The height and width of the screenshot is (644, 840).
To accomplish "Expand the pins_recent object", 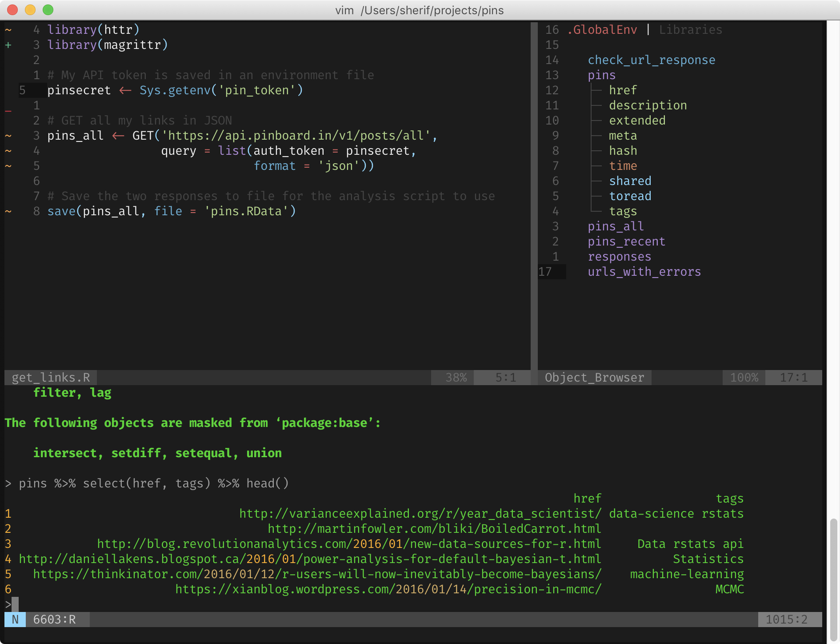I will pos(626,241).
